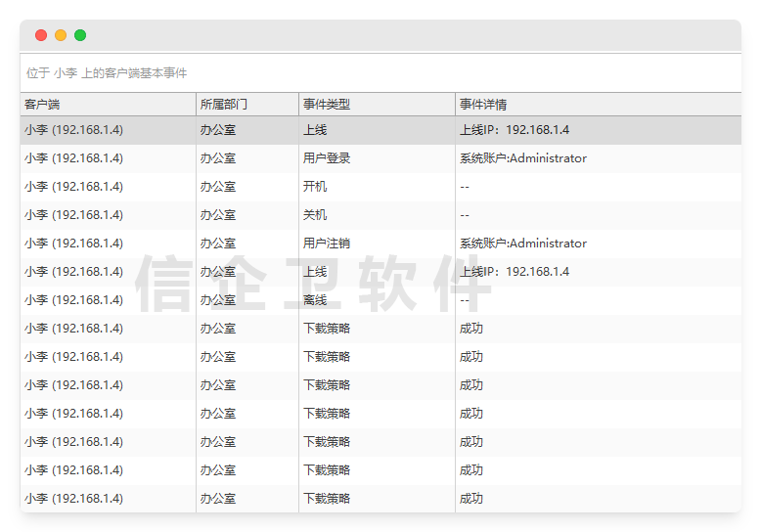
Task: Click the 办公室 cell in the 开机 row
Action: click(x=218, y=187)
